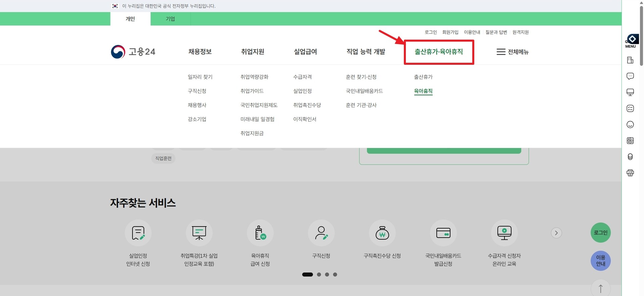This screenshot has height=296, width=644.
Task: Open the 취업지원 main menu
Action: [253, 52]
